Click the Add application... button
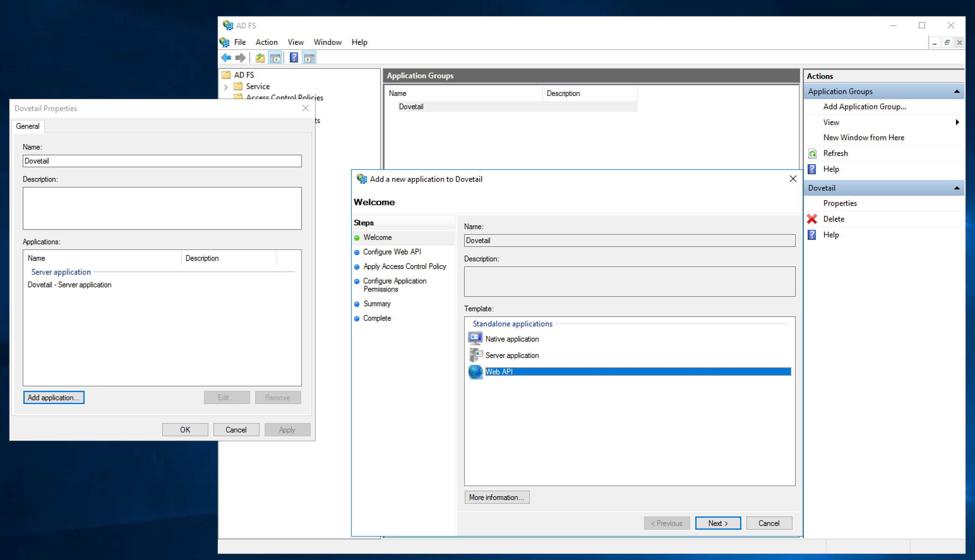Viewport: 975px width, 560px height. point(53,397)
